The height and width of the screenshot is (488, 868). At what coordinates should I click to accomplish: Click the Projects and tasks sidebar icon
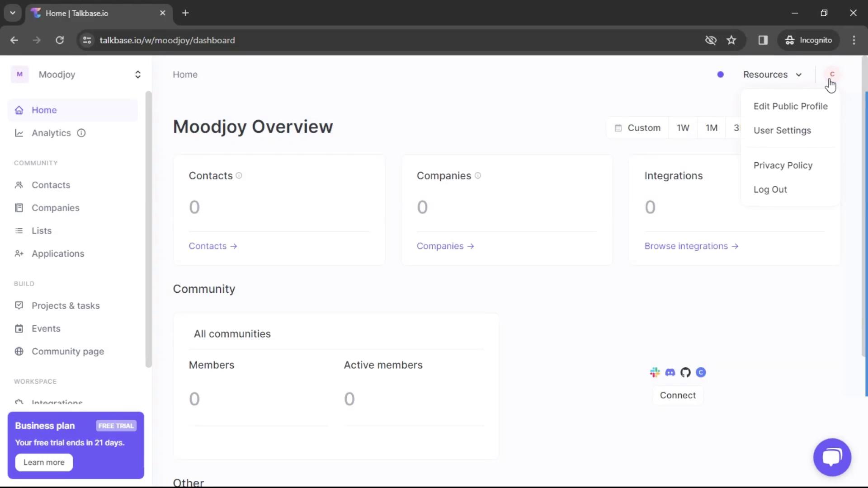pos(19,305)
